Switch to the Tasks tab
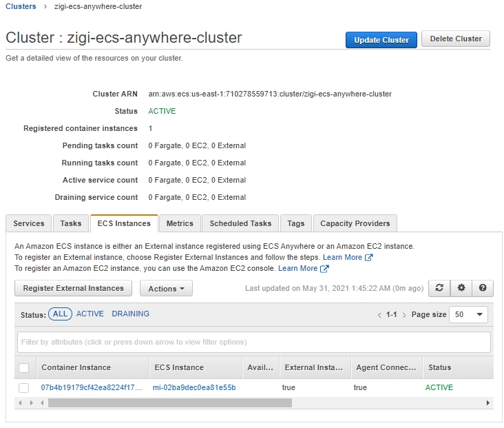The image size is (504, 428). (71, 223)
